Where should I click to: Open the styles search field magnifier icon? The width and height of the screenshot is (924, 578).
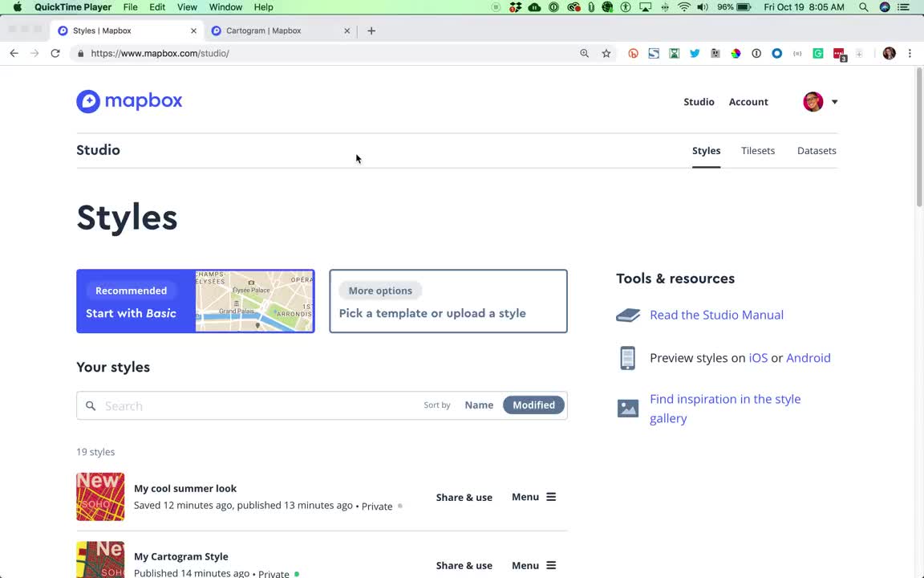(91, 405)
